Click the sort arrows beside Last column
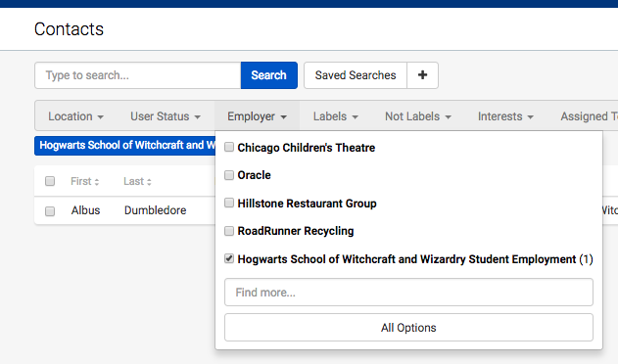The width and height of the screenshot is (618, 364). [x=149, y=182]
